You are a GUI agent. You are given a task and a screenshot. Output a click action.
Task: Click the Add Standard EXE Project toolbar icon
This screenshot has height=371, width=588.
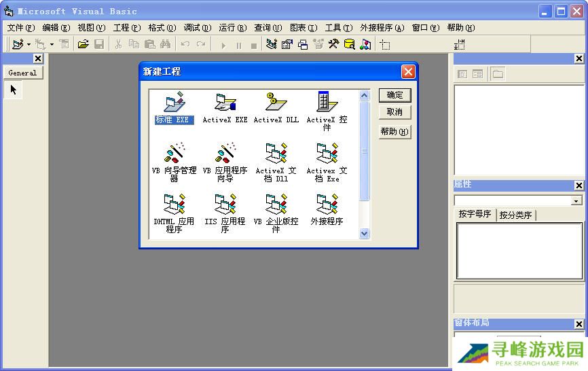point(17,44)
